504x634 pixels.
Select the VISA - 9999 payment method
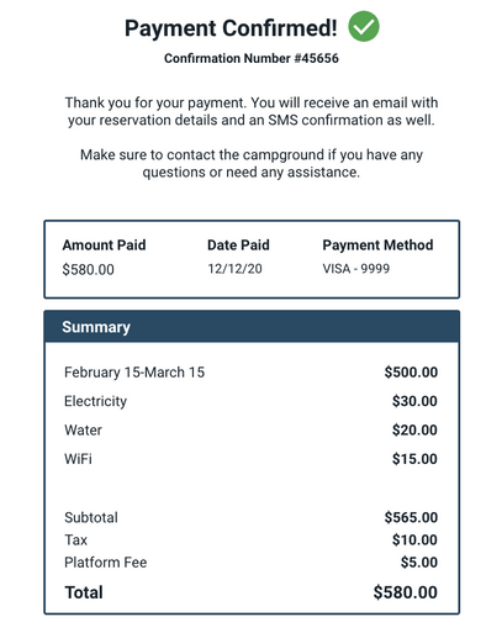(356, 269)
